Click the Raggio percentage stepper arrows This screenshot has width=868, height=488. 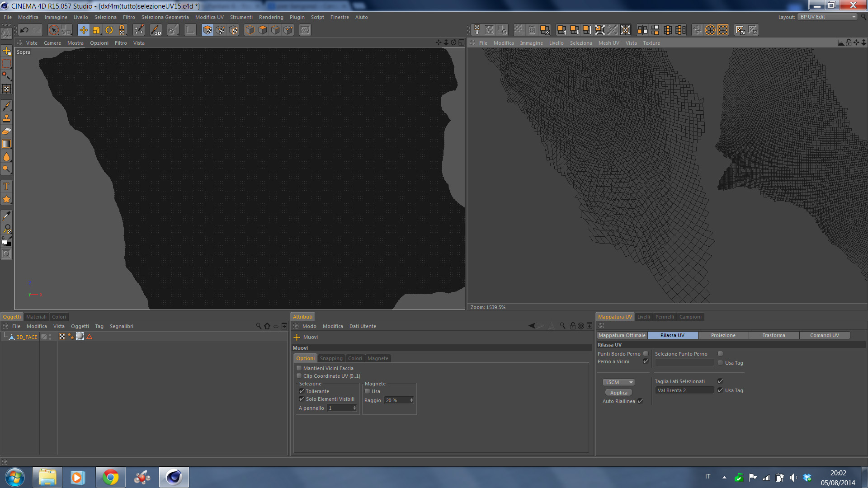point(411,400)
